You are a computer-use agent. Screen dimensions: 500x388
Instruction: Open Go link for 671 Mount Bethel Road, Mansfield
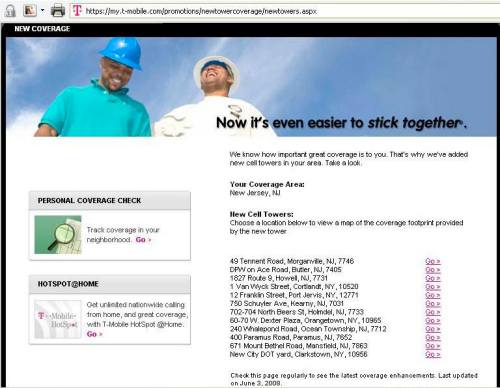[433, 346]
